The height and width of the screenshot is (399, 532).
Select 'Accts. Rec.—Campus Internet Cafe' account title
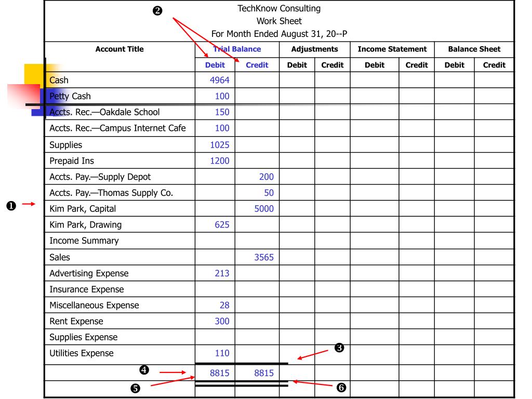(117, 128)
